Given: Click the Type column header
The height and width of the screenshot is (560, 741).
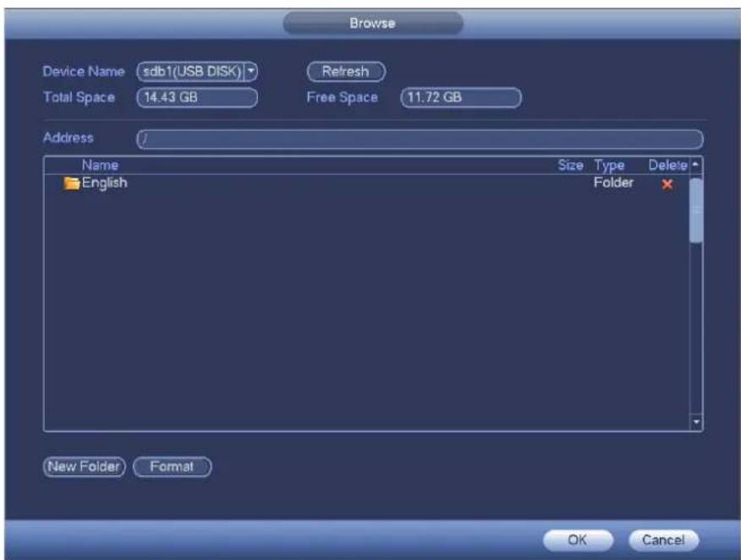Looking at the screenshot, I should [609, 166].
